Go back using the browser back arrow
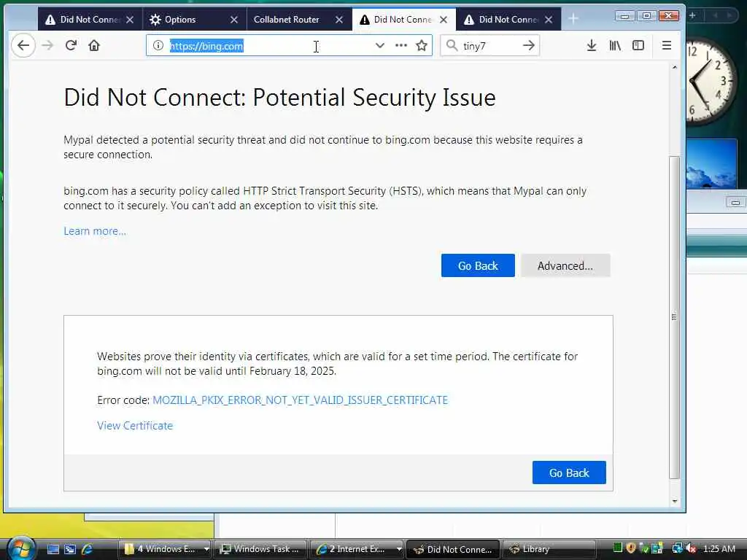This screenshot has width=747, height=560. pyautogui.click(x=23, y=46)
